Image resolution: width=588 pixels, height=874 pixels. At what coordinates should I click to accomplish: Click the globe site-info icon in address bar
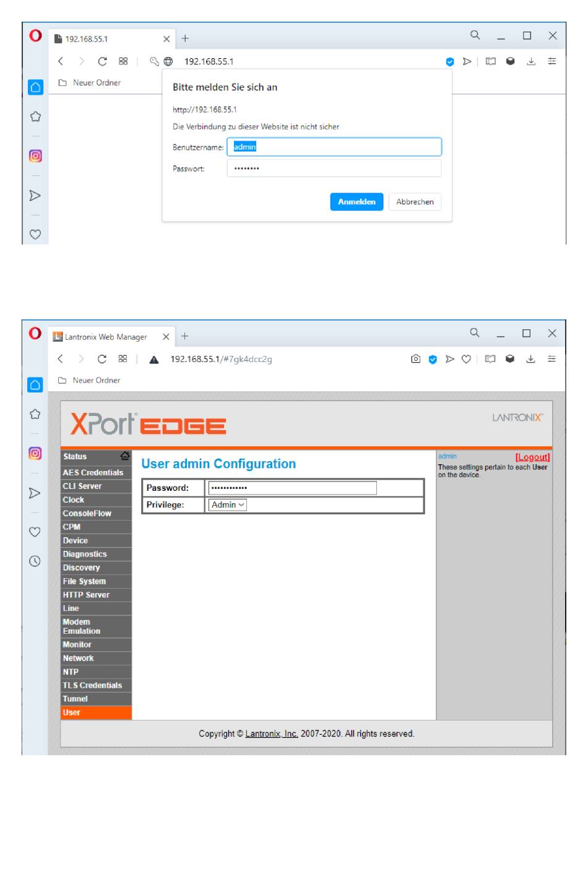(168, 61)
